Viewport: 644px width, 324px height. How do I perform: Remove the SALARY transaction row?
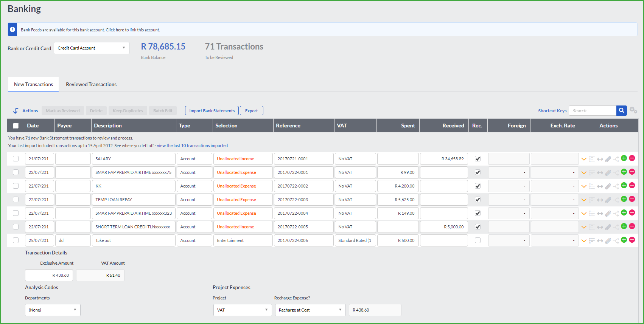(x=632, y=158)
